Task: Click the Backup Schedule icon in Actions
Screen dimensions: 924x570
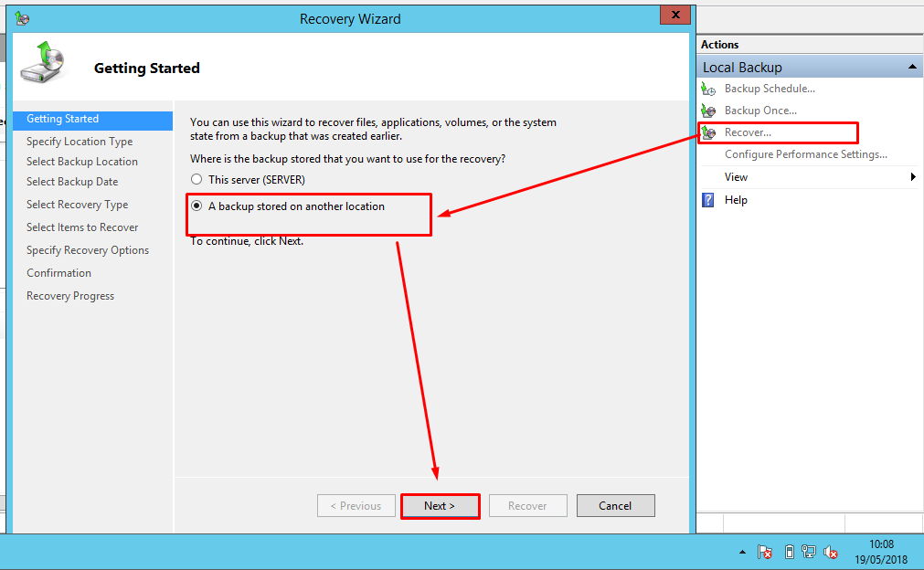Action: pos(708,89)
